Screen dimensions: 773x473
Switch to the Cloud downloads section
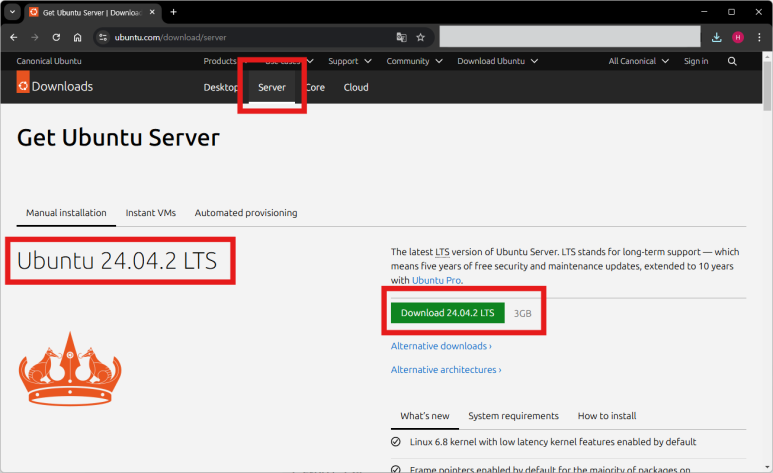(356, 87)
